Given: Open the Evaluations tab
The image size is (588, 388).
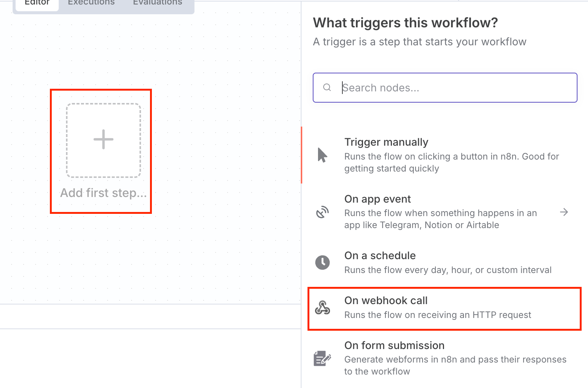Looking at the screenshot, I should (157, 3).
